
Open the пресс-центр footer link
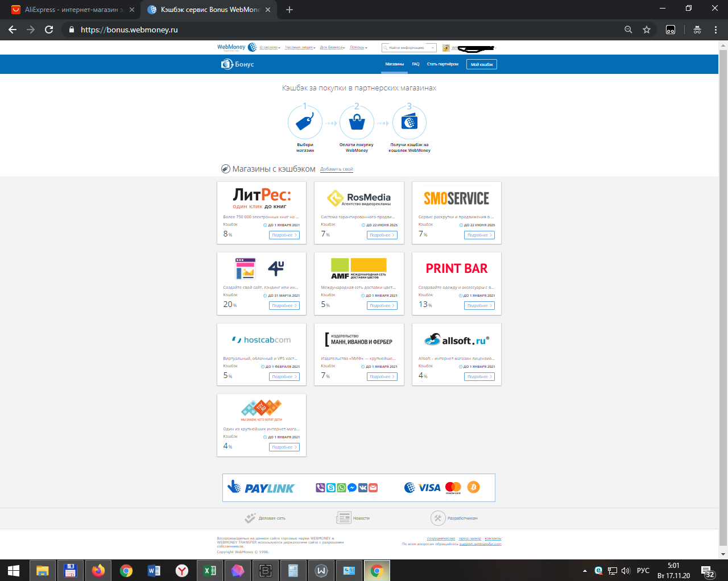pyautogui.click(x=470, y=538)
